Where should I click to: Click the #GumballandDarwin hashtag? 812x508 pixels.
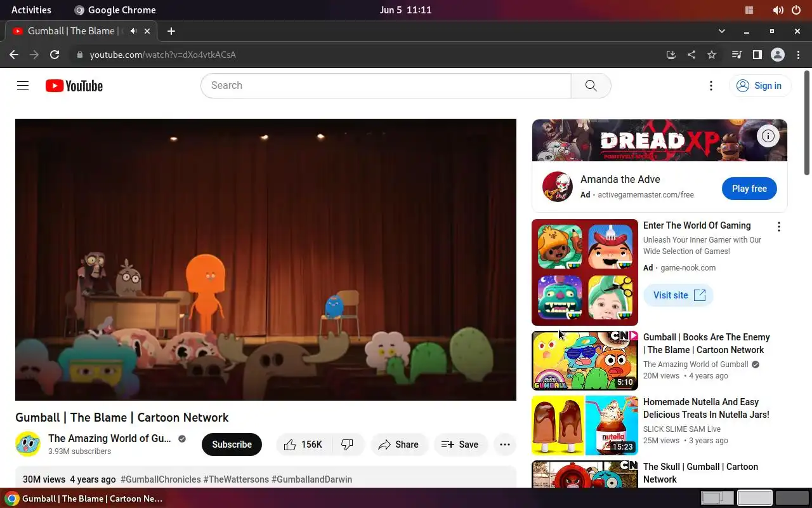(311, 479)
